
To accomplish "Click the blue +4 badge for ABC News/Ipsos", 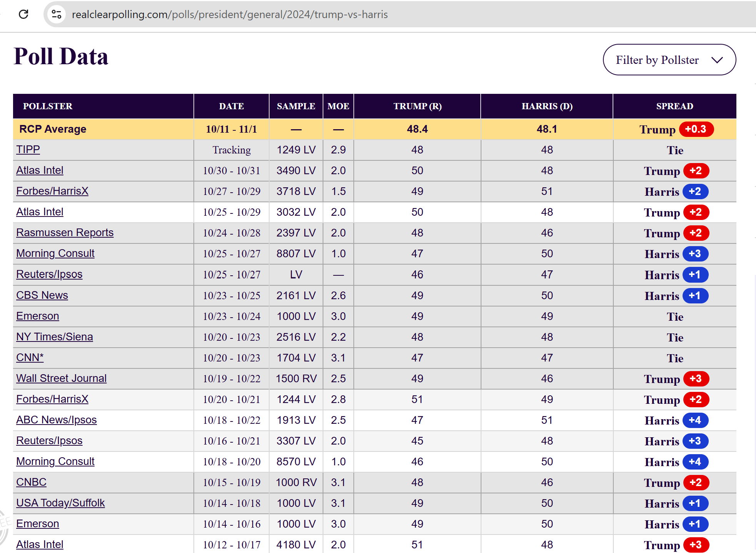I will (695, 420).
